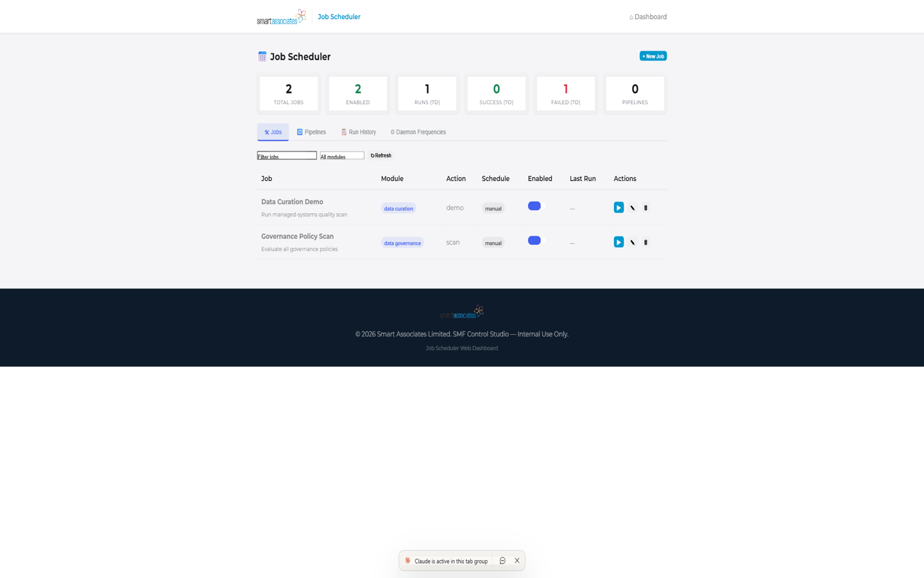The width and height of the screenshot is (924, 578).
Task: Open the All modules dropdown
Action: tap(342, 156)
